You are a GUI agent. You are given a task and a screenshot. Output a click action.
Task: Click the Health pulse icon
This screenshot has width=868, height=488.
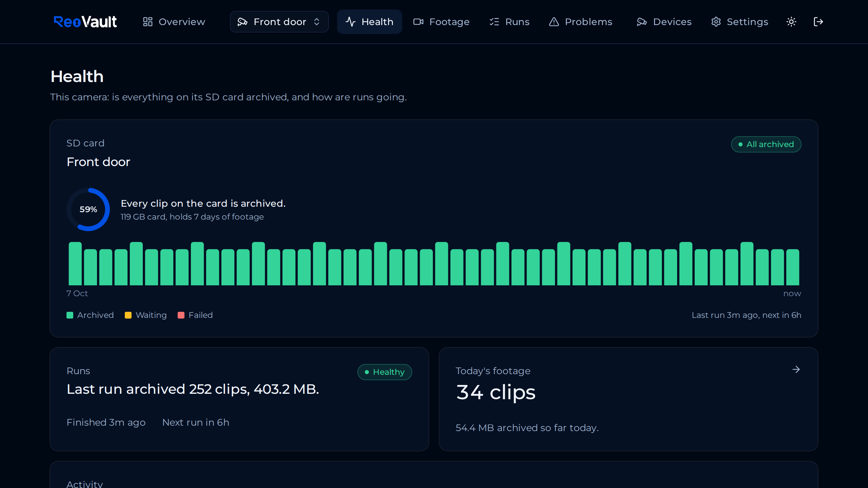click(351, 22)
